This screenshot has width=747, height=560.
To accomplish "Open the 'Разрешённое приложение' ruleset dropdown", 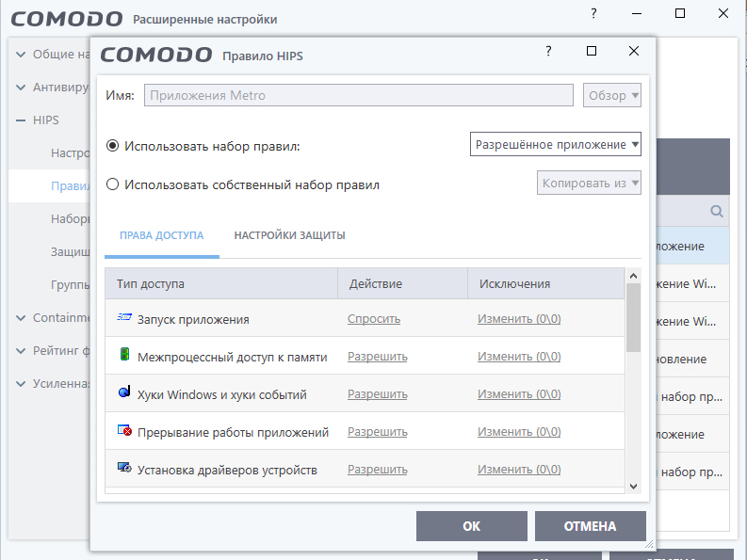I will point(556,144).
